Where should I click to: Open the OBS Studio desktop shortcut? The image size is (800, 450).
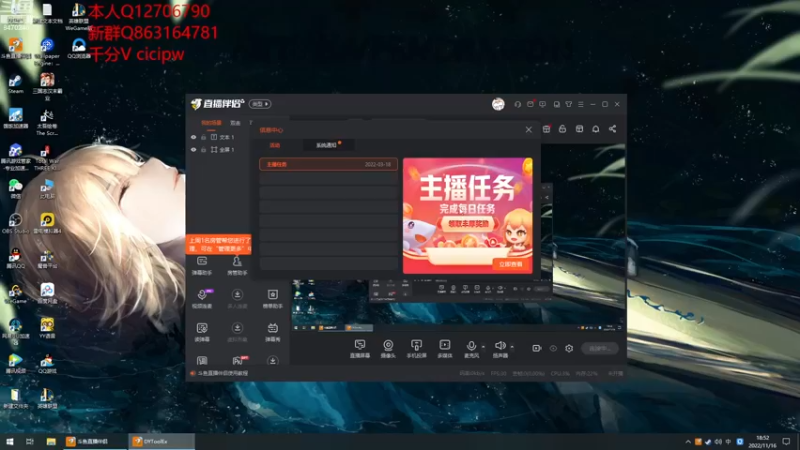point(15,223)
